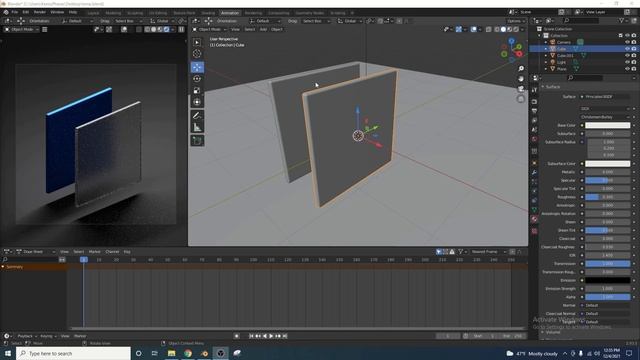This screenshot has width=640, height=360.
Task: Hide Camera in viewport via eye icon
Action: pyautogui.click(x=627, y=42)
